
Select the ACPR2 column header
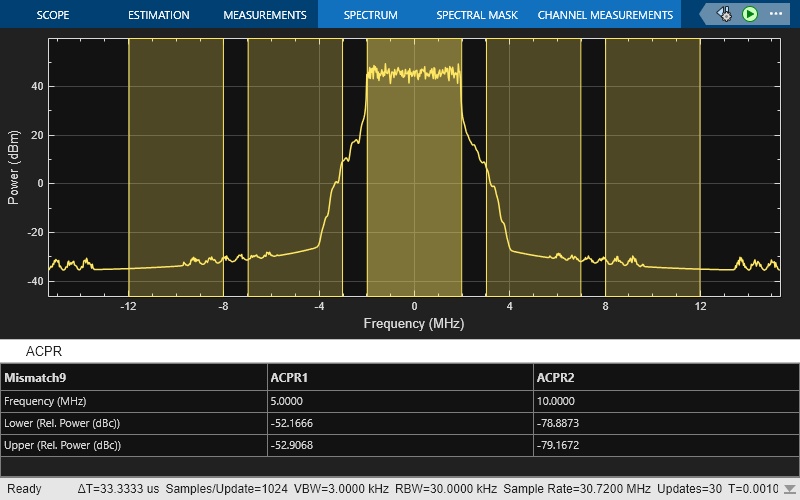[x=557, y=378]
